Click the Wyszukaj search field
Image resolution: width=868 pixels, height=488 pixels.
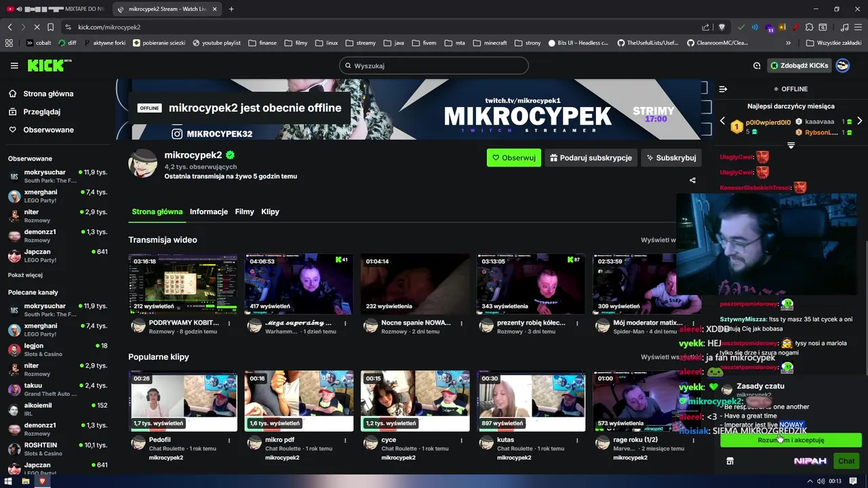434,66
